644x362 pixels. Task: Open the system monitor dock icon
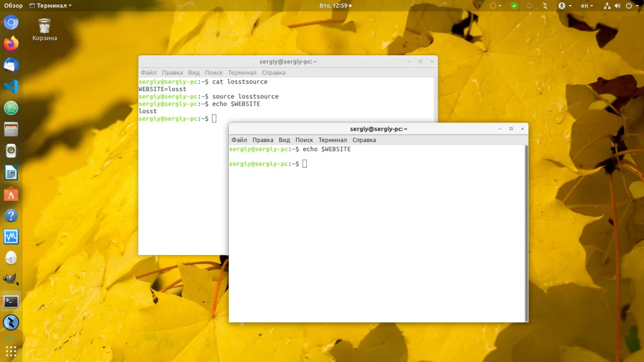pyautogui.click(x=11, y=237)
